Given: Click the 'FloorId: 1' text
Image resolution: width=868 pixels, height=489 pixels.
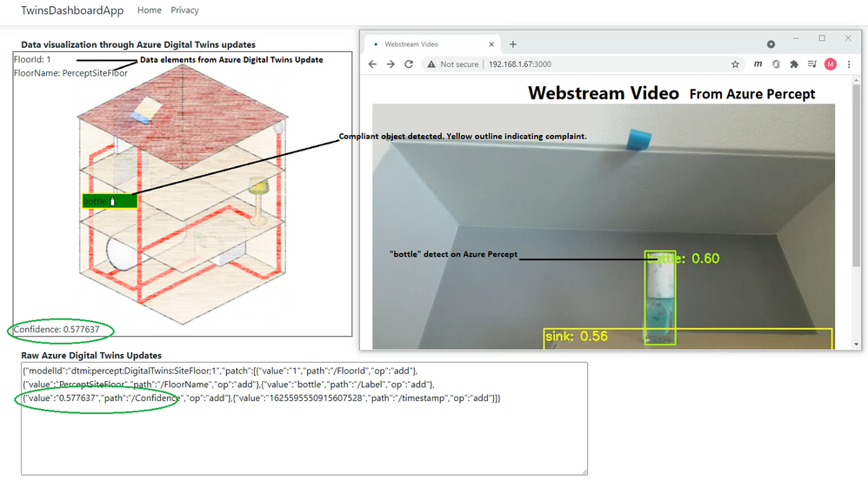Looking at the screenshot, I should [32, 59].
